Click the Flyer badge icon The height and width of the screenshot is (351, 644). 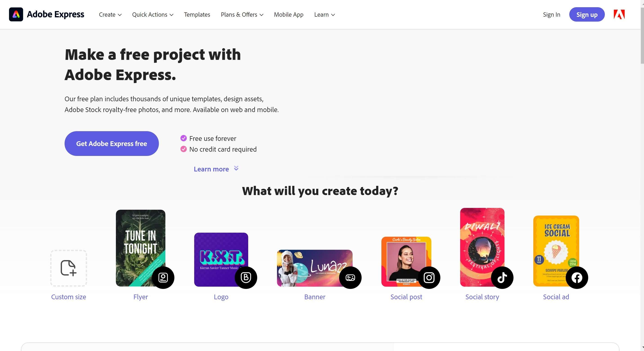pos(163,277)
